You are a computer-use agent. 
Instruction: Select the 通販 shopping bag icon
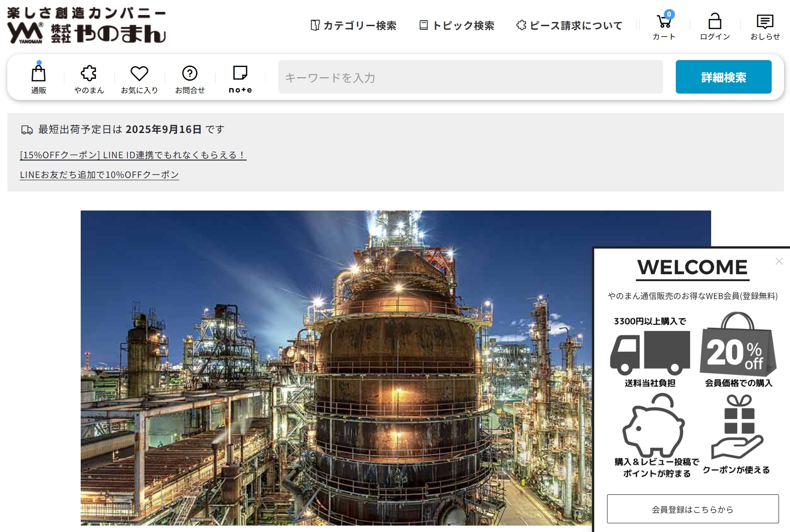click(39, 74)
